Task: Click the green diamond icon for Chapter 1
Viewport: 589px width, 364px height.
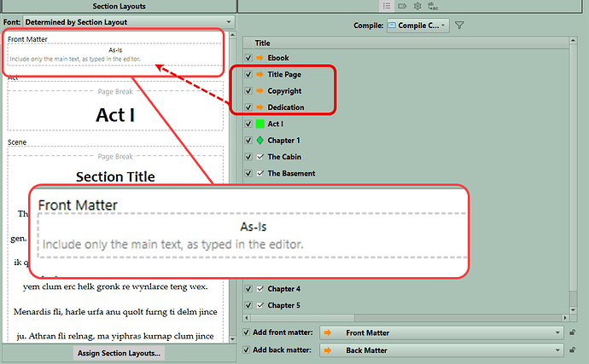Action: click(260, 141)
